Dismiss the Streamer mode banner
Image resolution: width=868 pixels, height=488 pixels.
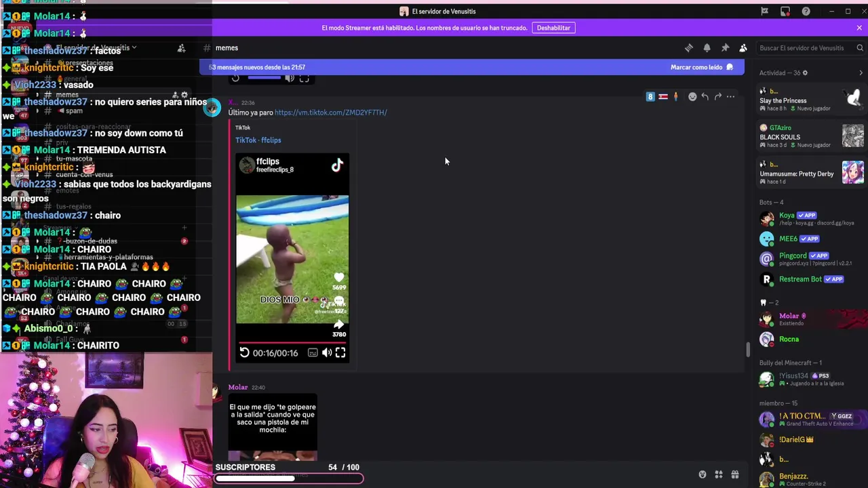click(x=859, y=28)
